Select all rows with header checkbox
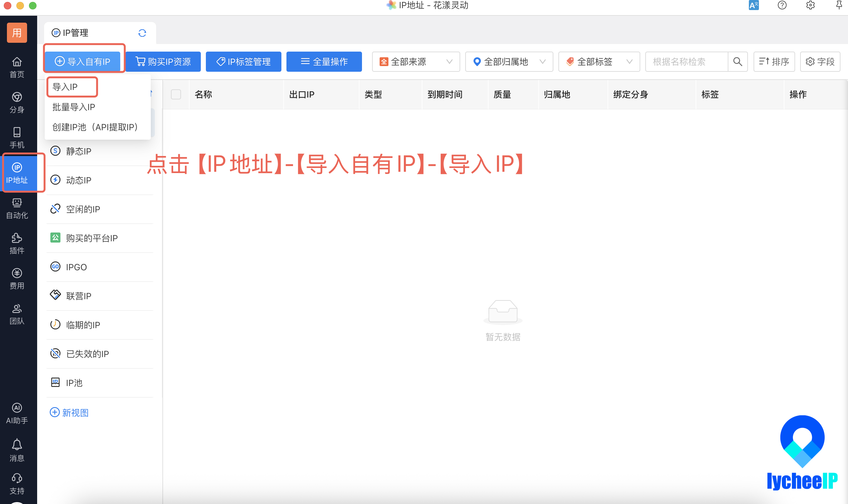This screenshot has height=504, width=848. point(176,94)
